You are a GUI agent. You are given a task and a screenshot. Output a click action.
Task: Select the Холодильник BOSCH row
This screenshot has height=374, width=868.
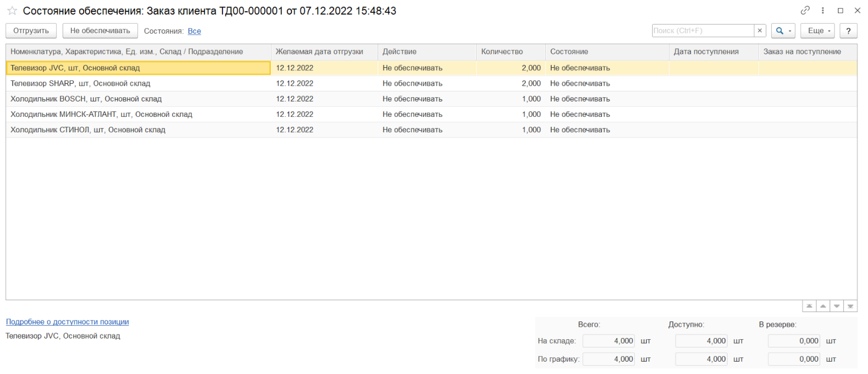click(86, 99)
